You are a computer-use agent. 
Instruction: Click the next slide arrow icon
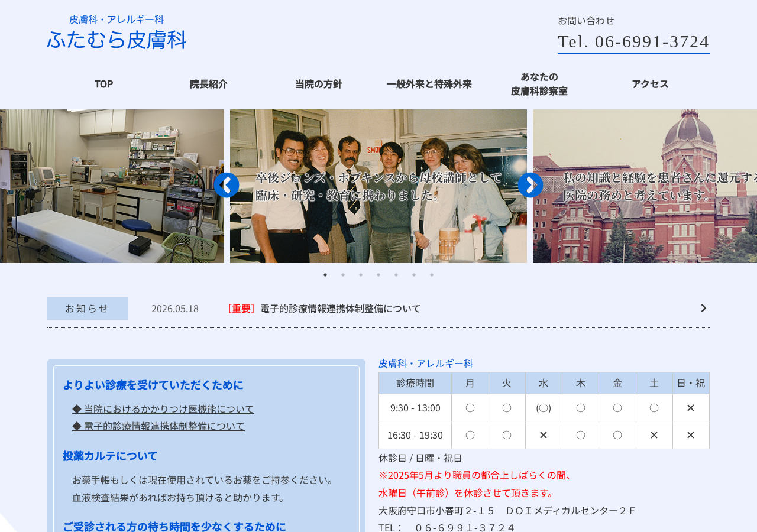click(530, 185)
